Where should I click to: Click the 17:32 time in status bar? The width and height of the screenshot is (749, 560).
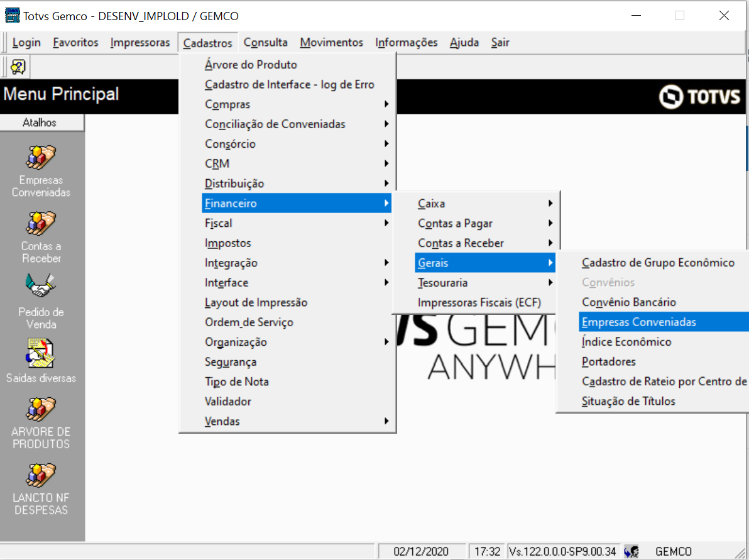pyautogui.click(x=487, y=551)
